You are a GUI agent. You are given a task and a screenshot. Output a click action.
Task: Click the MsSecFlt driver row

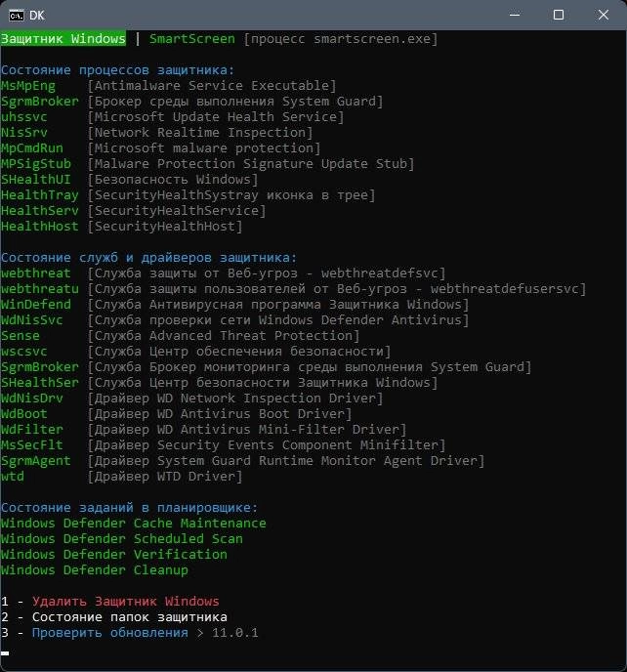tap(224, 445)
